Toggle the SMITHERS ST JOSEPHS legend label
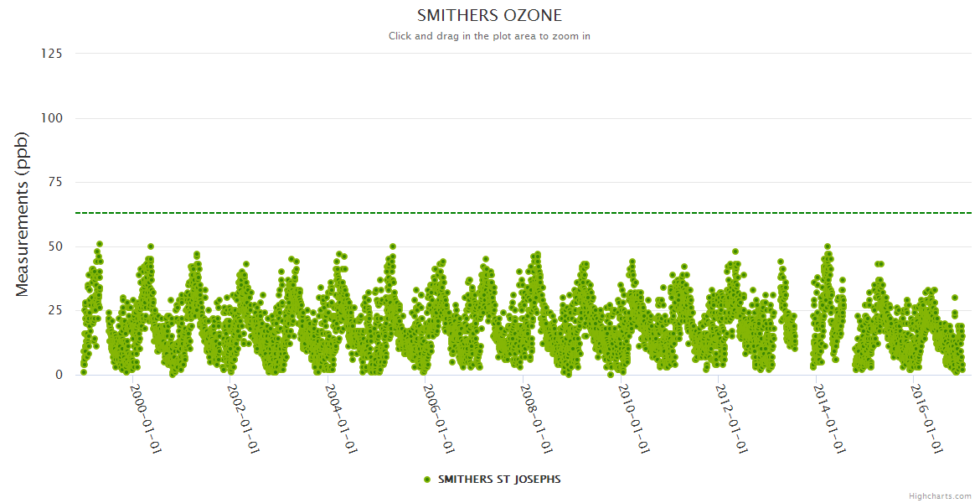This screenshot has width=980, height=503. [498, 480]
